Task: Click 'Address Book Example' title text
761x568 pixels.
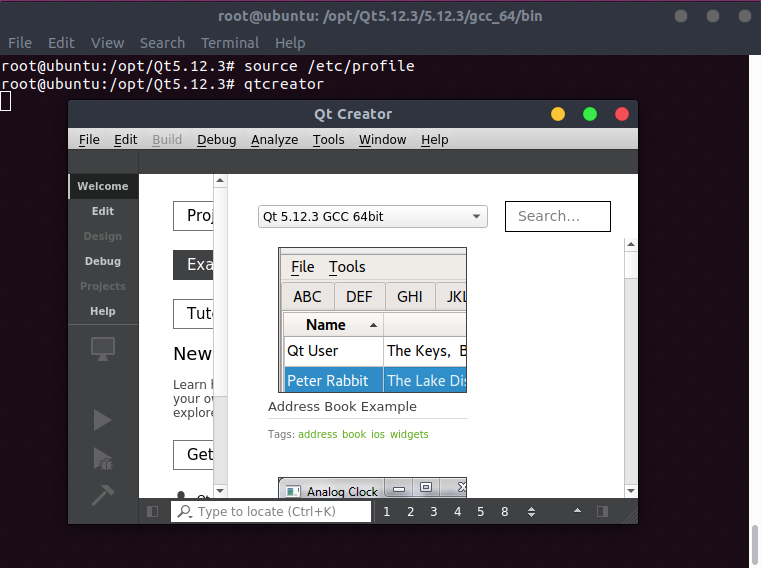Action: pos(342,406)
